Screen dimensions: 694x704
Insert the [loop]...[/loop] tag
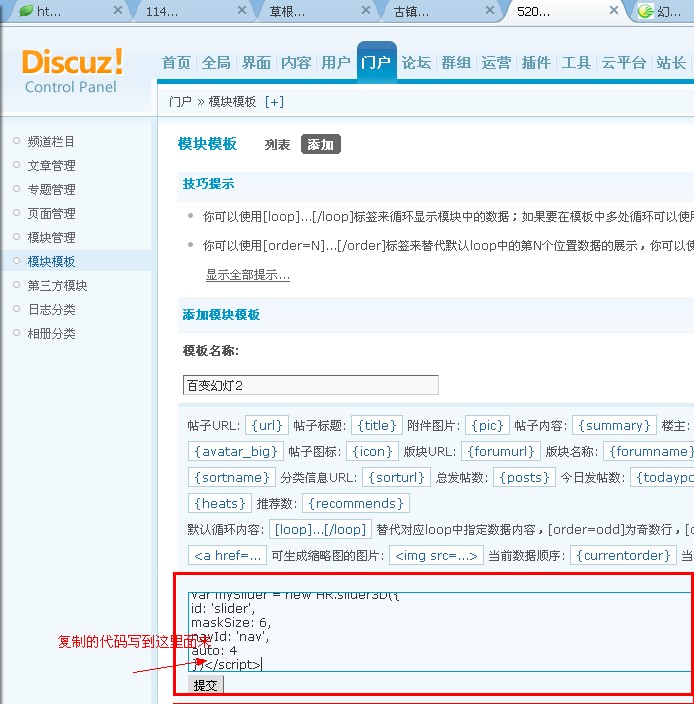pyautogui.click(x=321, y=529)
